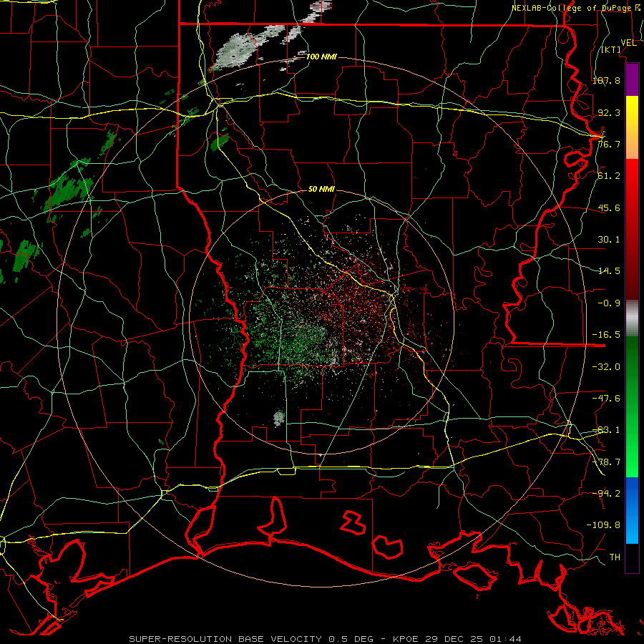Screen dimensions: 644x644
Task: Click the 92.3 value on velocity scale
Action: point(609,112)
